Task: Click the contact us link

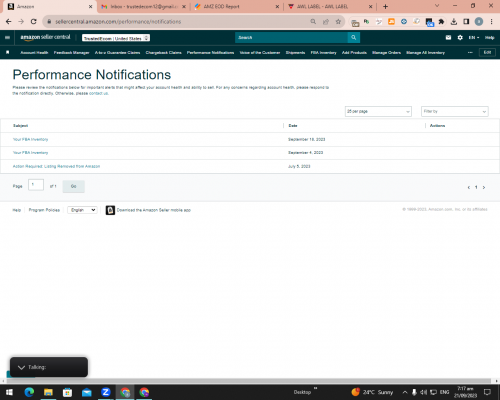Action: pos(98,93)
